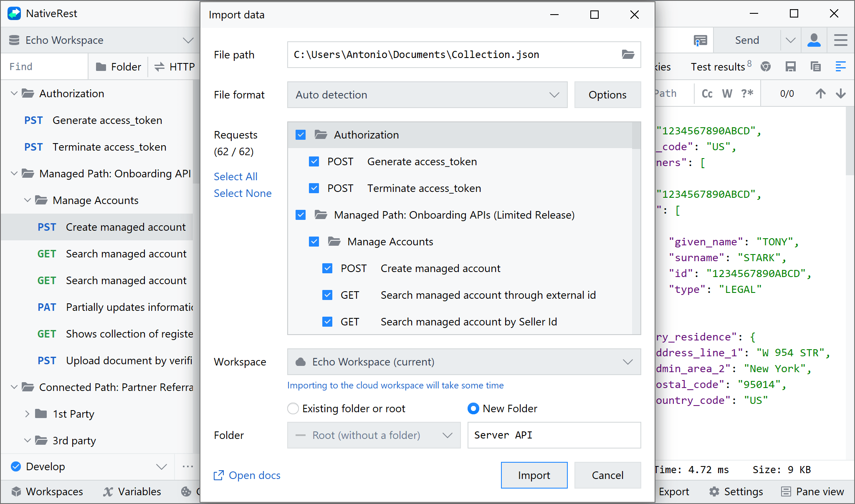
Task: Click the Send request button
Action: [x=747, y=40]
